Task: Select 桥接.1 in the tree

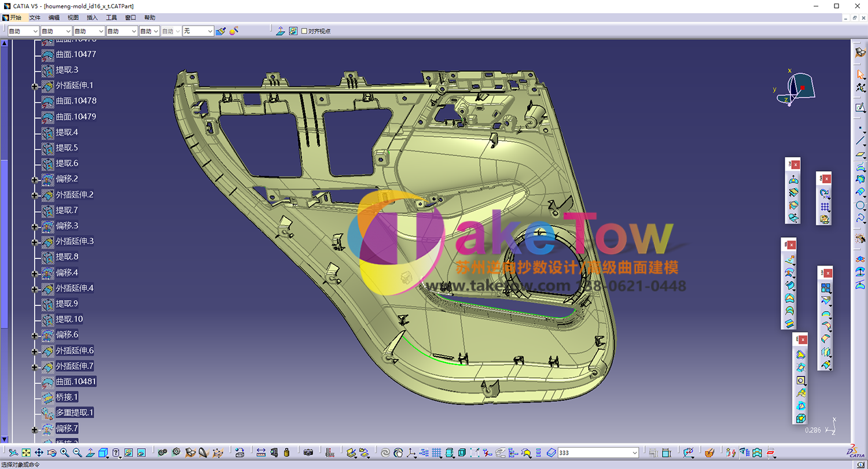Action: 67,397
